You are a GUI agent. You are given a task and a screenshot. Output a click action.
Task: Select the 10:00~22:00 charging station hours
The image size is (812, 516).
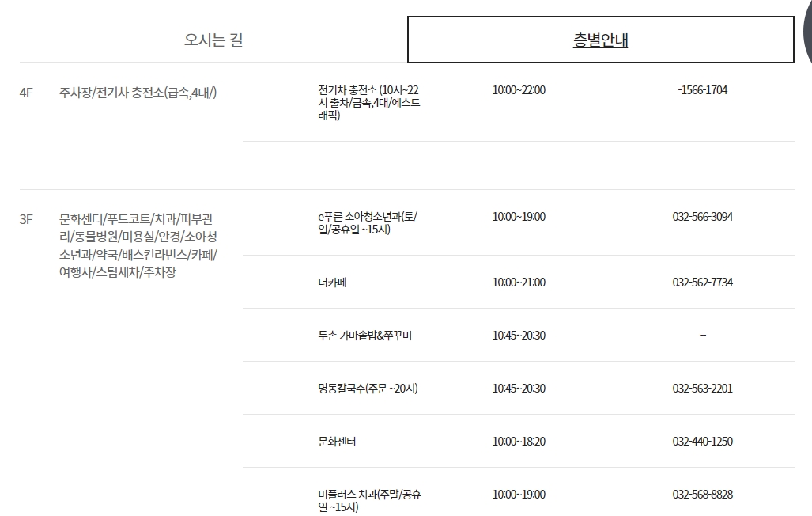coord(518,90)
